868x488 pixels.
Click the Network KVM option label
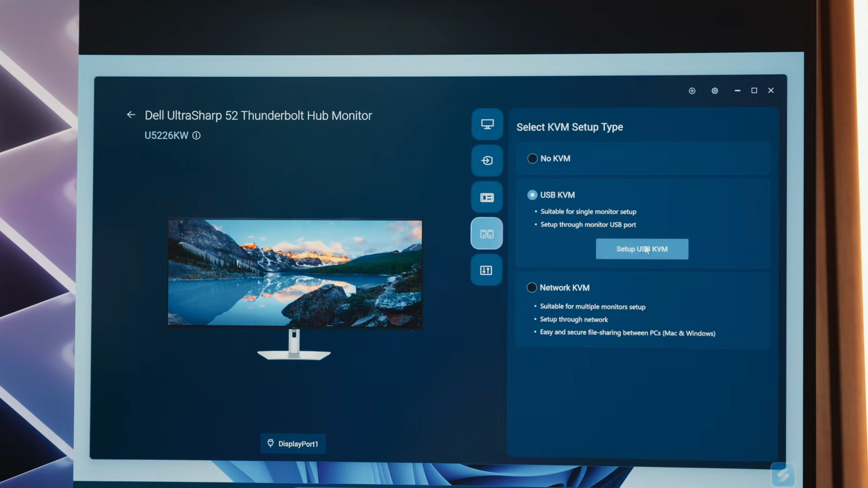(565, 288)
